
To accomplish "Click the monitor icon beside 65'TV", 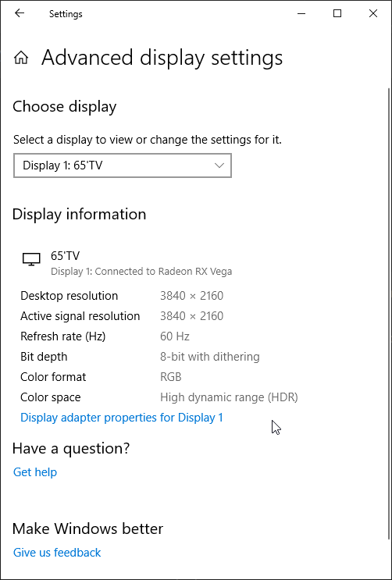I will 31,259.
